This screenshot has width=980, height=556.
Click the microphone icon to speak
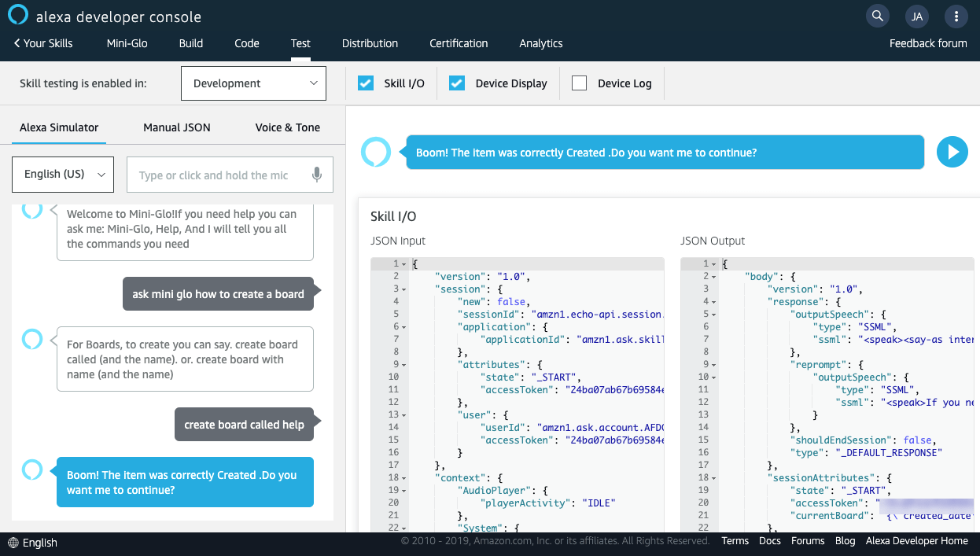click(317, 175)
